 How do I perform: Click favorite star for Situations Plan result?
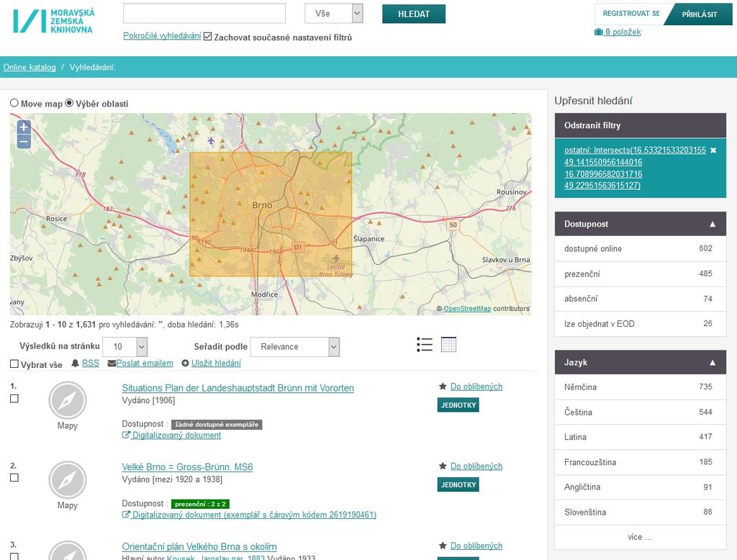pos(443,387)
